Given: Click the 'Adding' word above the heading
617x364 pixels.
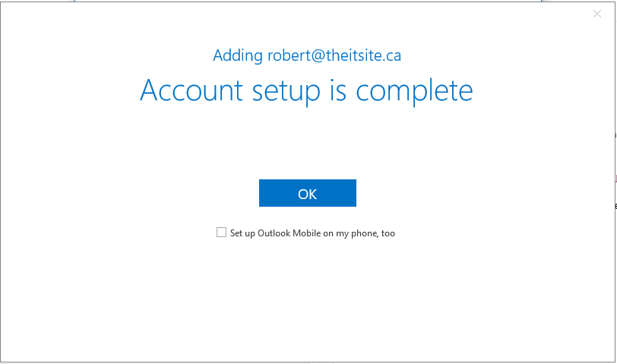Looking at the screenshot, I should tap(238, 56).
